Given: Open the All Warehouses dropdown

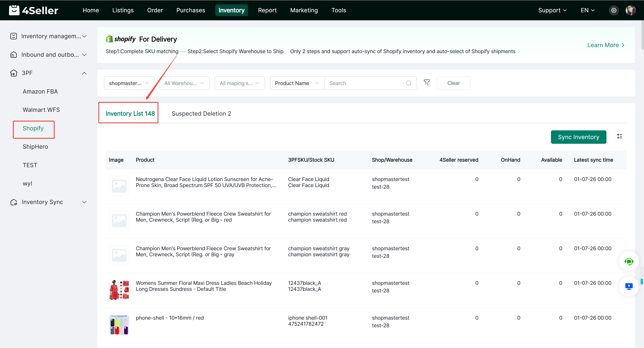Looking at the screenshot, I should [x=184, y=83].
